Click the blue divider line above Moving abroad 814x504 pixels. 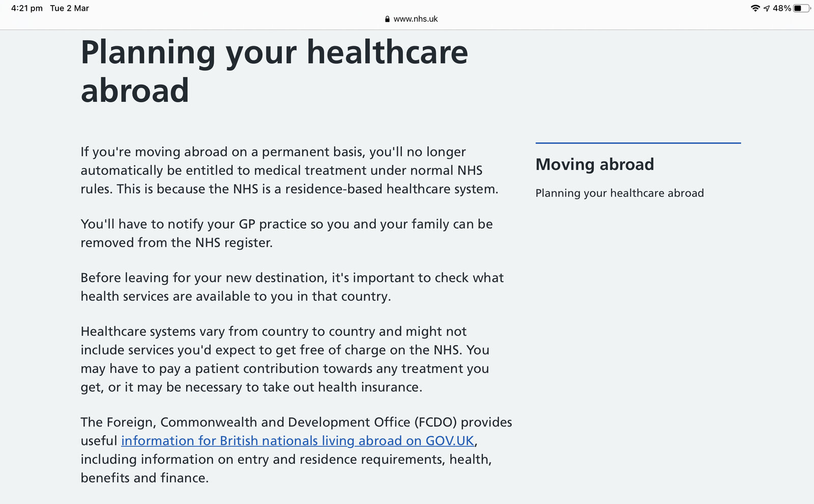[x=638, y=143]
